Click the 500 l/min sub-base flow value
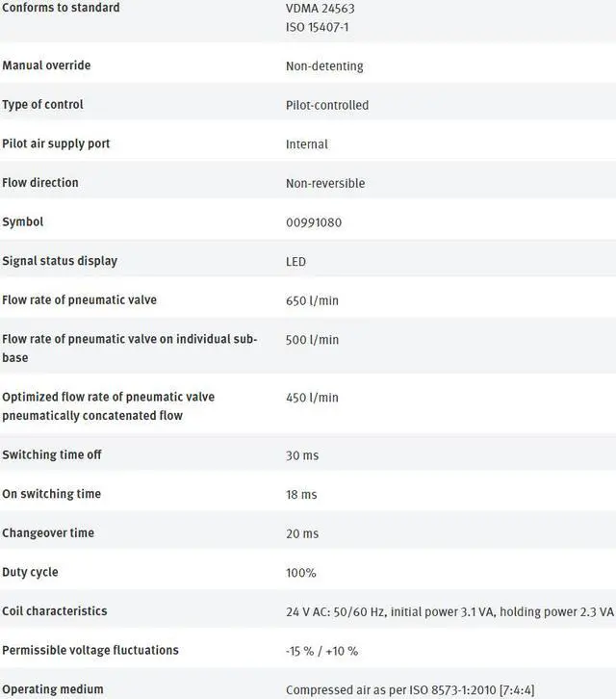This screenshot has height=699, width=616. 312,340
